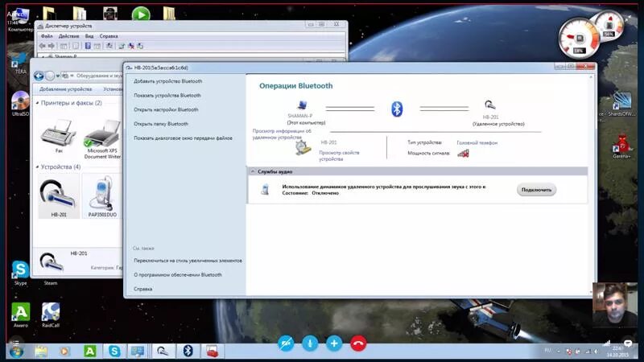
Task: Click Переключиться на стиль увеличенных элементов
Action: coord(188,261)
